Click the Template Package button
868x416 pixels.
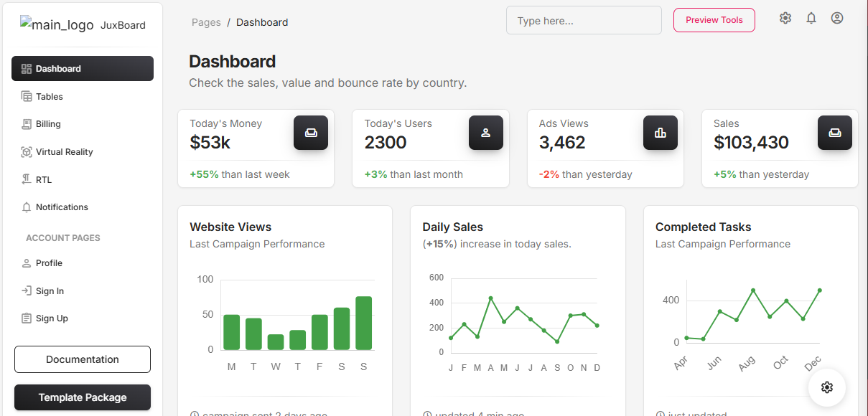click(x=83, y=397)
